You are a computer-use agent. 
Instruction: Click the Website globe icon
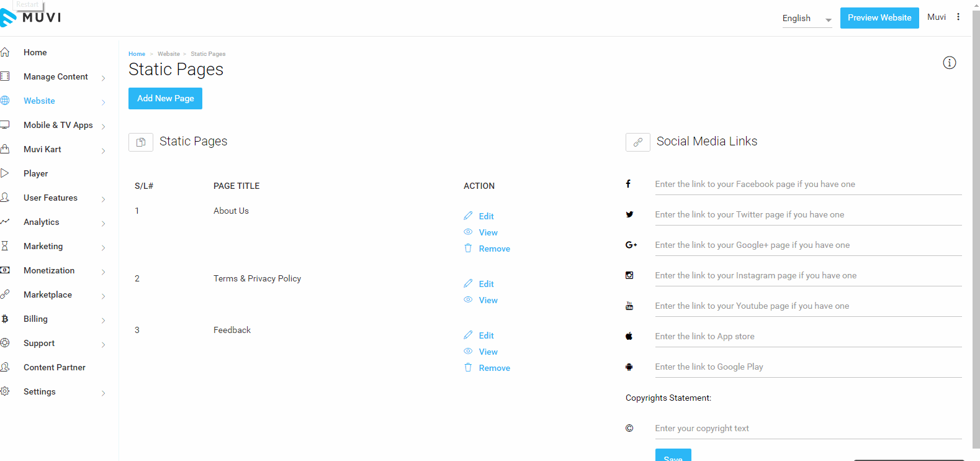(5, 101)
